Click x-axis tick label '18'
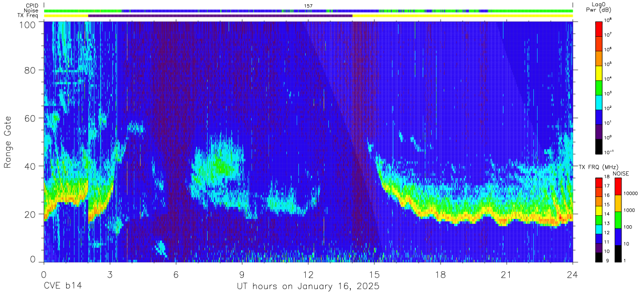 (441, 274)
